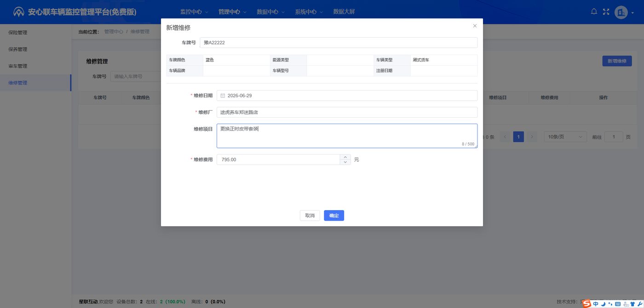Select 保养管理 in the sidebar
This screenshot has width=644, height=308.
(x=35, y=49)
